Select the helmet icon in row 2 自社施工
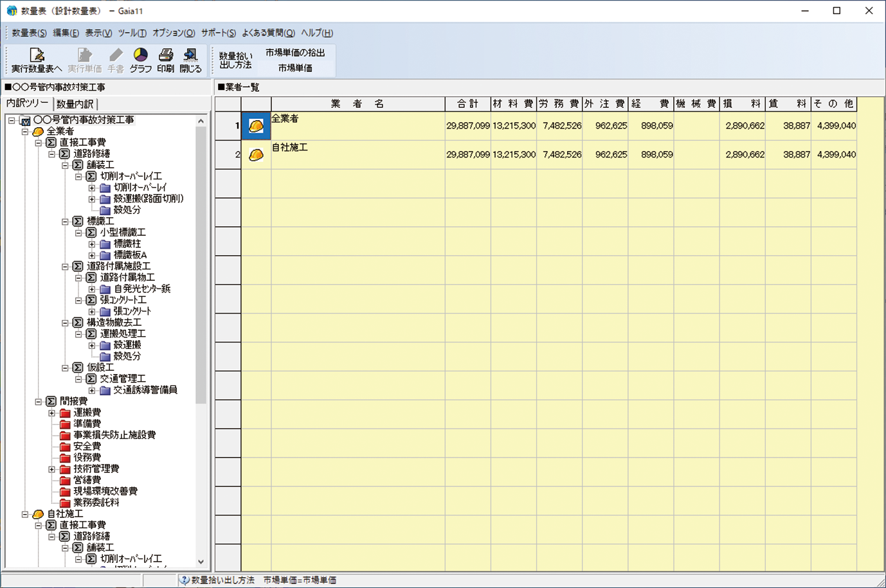The width and height of the screenshot is (886, 588). 256,155
